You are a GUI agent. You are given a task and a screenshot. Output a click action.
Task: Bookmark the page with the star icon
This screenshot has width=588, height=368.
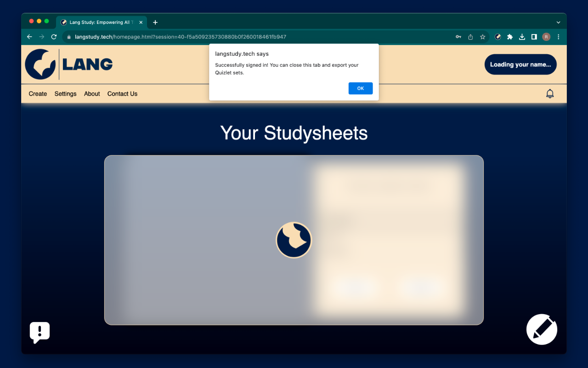tap(482, 36)
